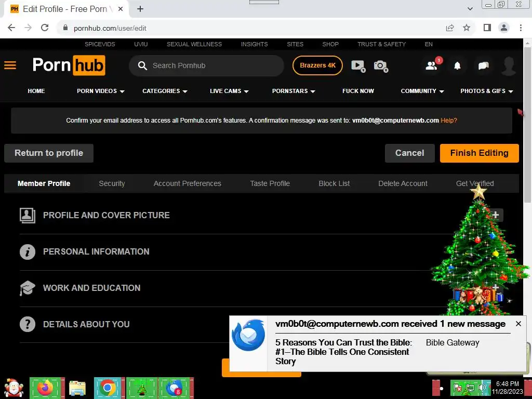Click the padlock site info icon
This screenshot has height=399, width=532.
click(x=65, y=28)
